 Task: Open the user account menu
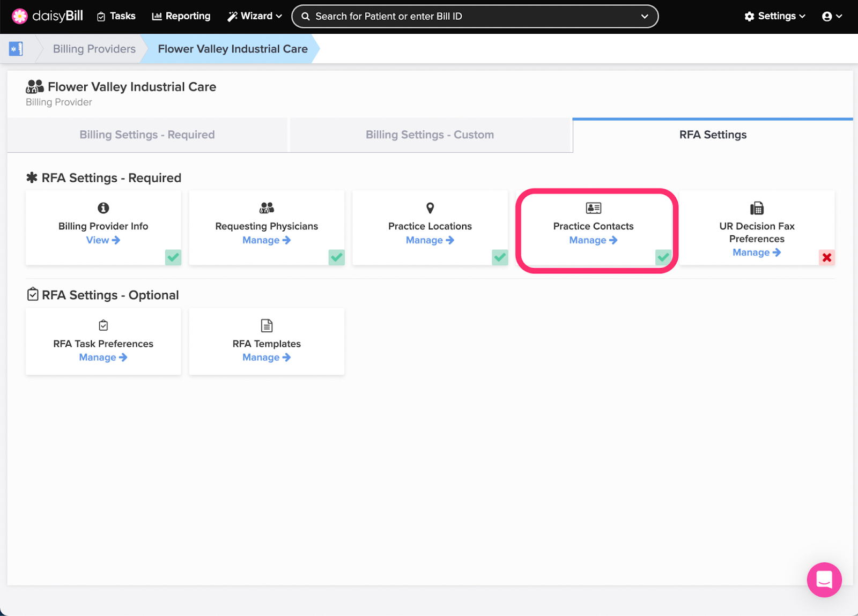832,16
